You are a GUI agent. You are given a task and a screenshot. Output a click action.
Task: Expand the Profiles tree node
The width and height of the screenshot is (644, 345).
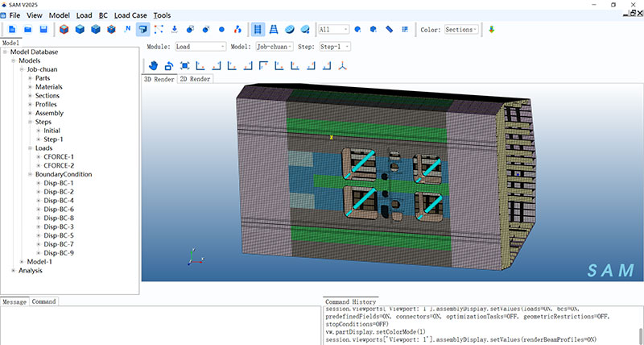tap(30, 105)
